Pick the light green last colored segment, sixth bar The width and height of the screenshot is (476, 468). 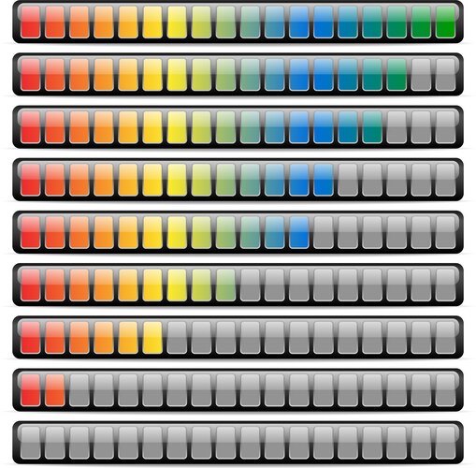226,285
